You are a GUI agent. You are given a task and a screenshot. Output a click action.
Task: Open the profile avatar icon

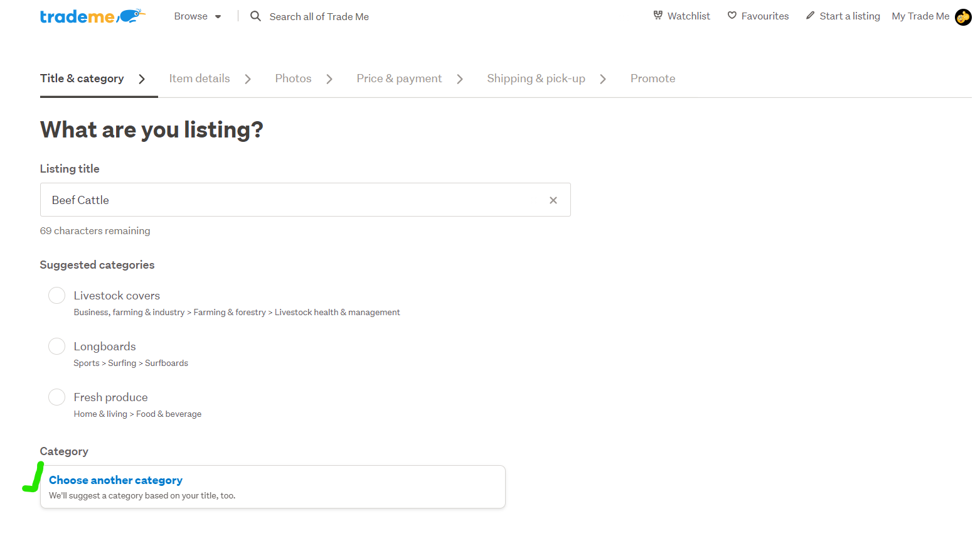(962, 17)
